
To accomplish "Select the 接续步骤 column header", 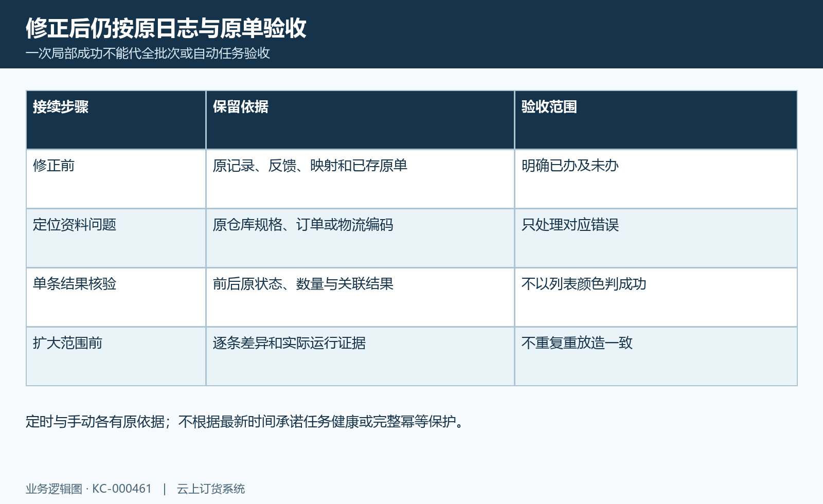I will tap(116, 120).
